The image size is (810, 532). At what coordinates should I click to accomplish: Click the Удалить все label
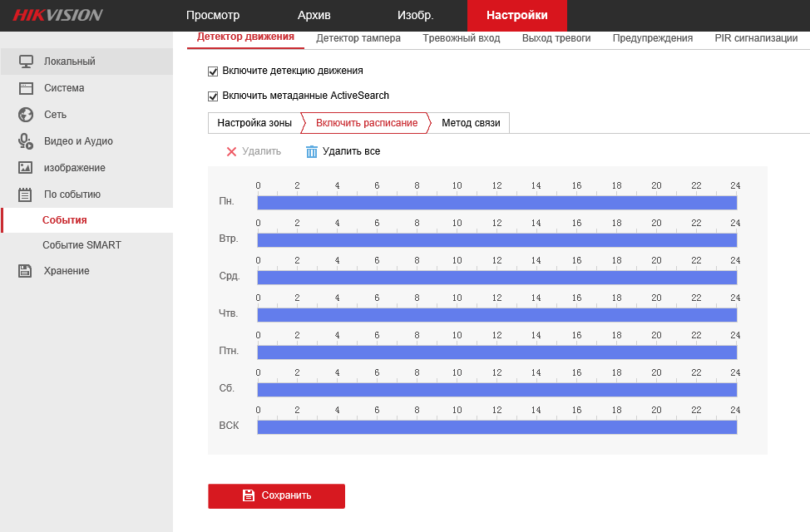pyautogui.click(x=351, y=151)
